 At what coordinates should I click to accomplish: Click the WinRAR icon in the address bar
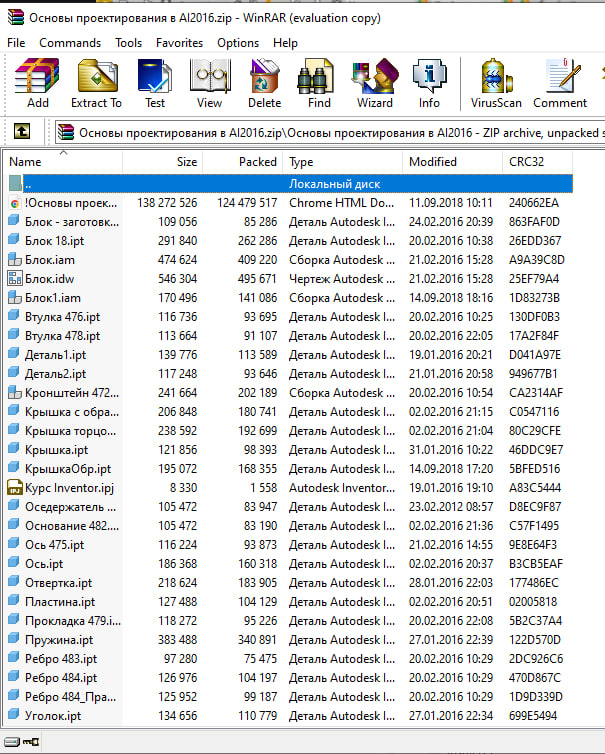point(66,132)
